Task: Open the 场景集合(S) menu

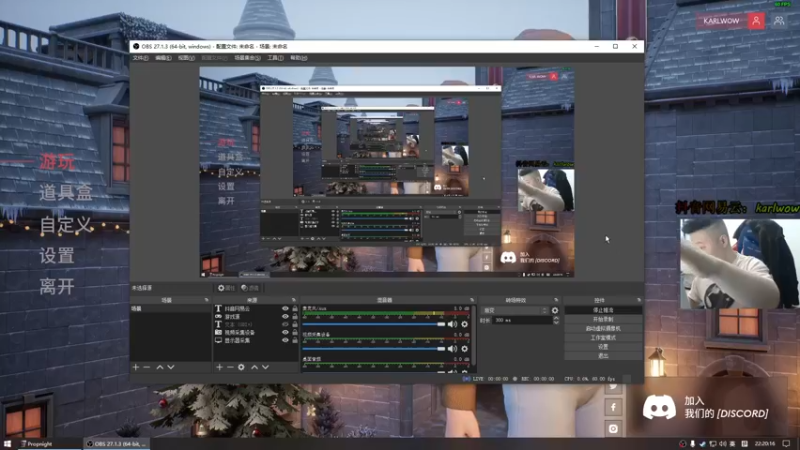Action: [x=247, y=58]
